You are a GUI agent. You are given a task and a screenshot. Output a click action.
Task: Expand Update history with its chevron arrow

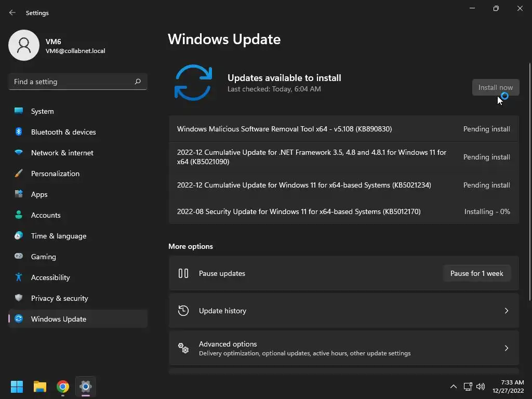click(506, 311)
